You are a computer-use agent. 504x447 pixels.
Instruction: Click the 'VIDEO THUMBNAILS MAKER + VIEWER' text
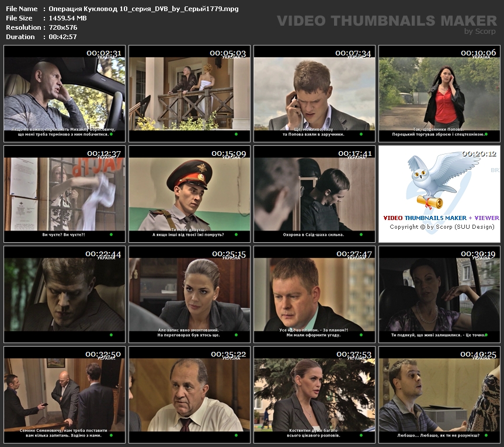pyautogui.click(x=441, y=218)
